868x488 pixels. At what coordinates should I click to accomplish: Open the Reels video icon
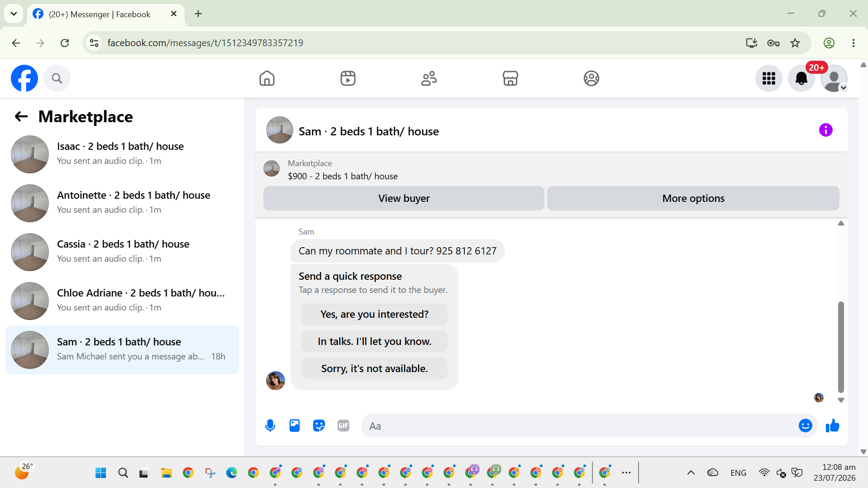point(348,78)
